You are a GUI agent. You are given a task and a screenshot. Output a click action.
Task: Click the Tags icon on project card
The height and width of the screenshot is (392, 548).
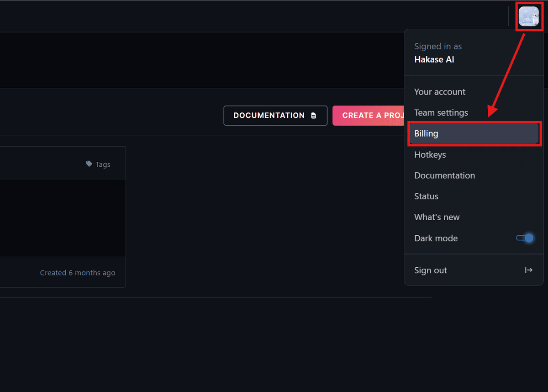pos(89,164)
